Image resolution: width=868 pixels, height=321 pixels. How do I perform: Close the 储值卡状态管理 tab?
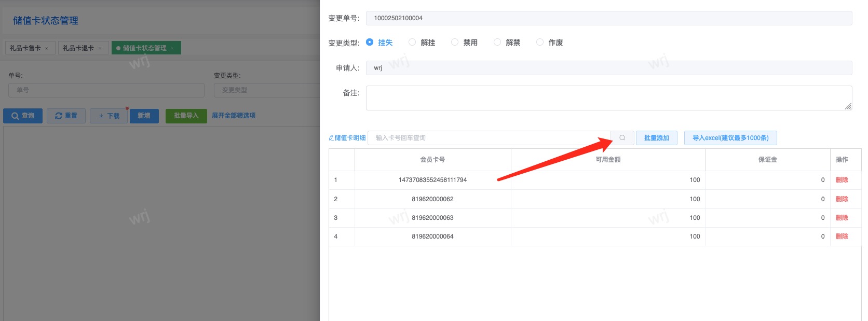[172, 49]
